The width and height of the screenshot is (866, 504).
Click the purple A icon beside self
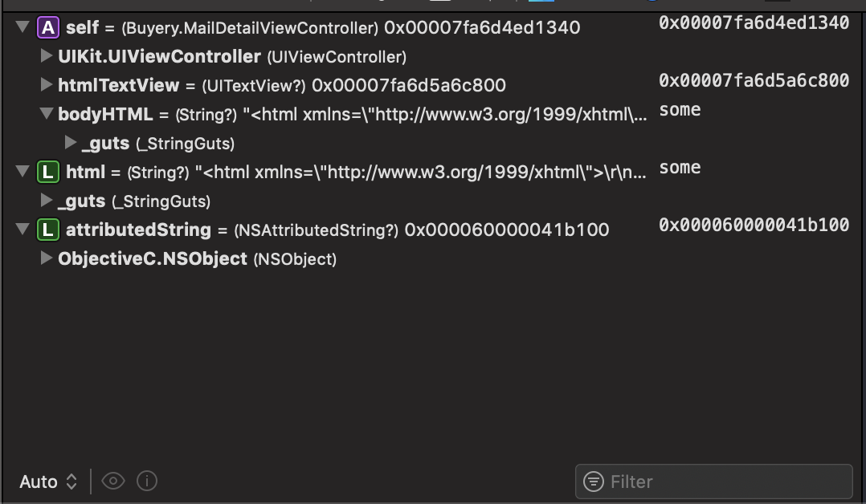point(48,27)
